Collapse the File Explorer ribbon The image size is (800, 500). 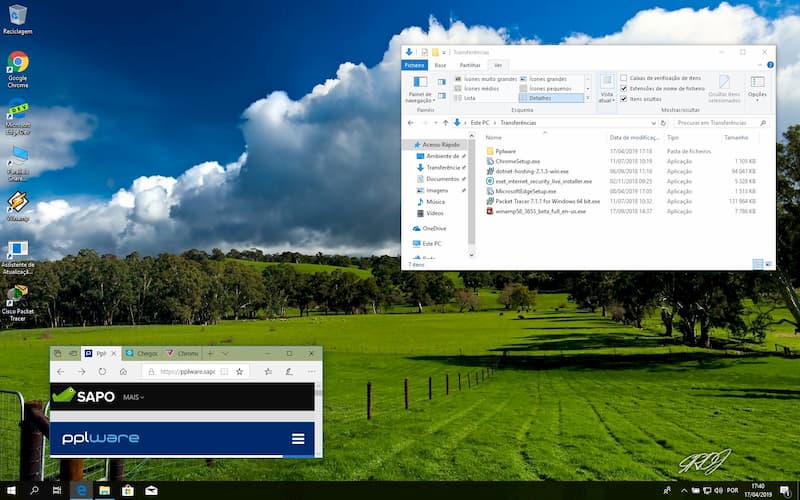click(760, 65)
